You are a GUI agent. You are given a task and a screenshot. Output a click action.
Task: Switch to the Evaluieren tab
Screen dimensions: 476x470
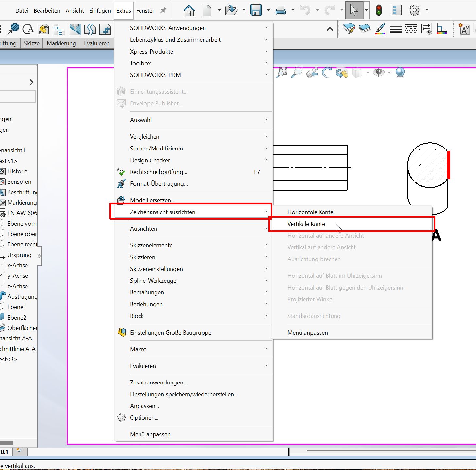(x=97, y=43)
